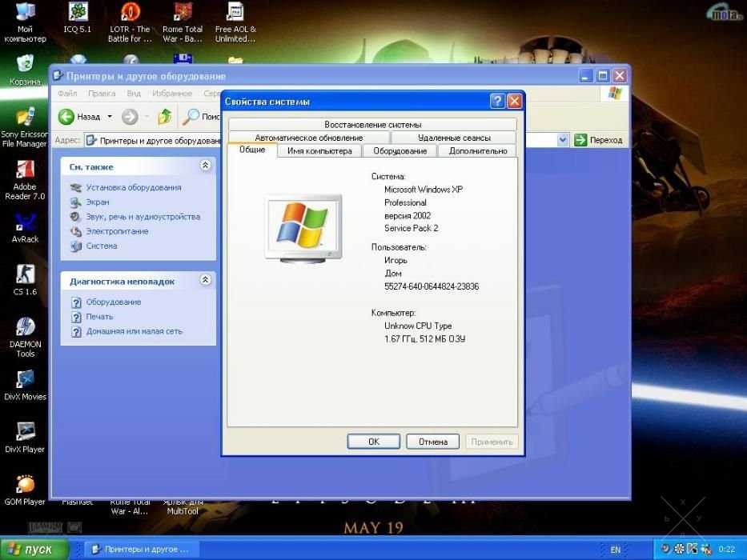
Task: Open the Печать troubleshooter link
Action: point(99,316)
